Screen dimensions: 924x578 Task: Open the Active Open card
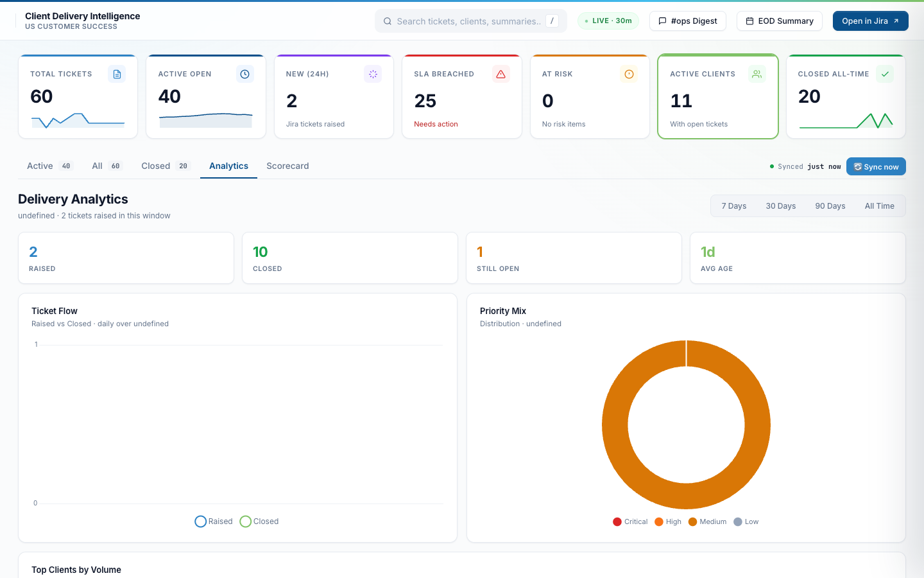point(206,96)
